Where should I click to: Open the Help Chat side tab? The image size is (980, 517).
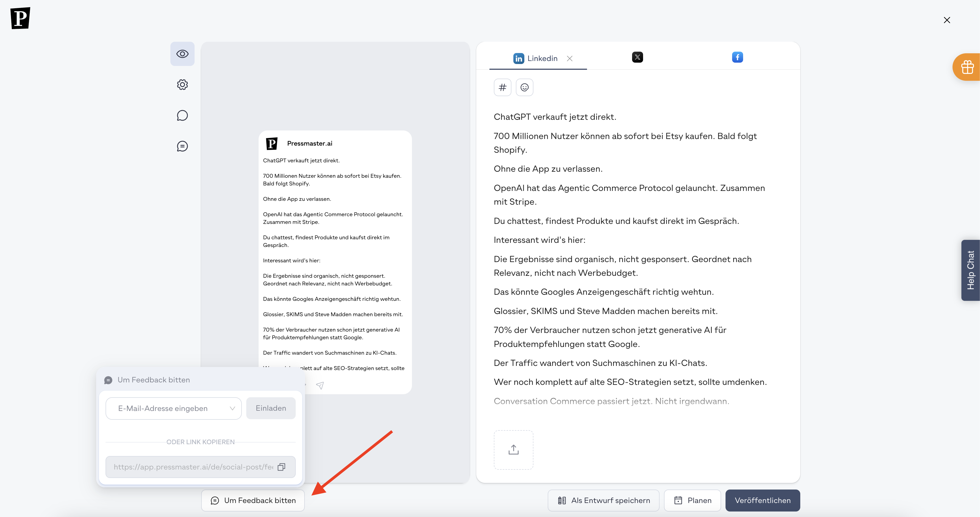[x=970, y=270]
